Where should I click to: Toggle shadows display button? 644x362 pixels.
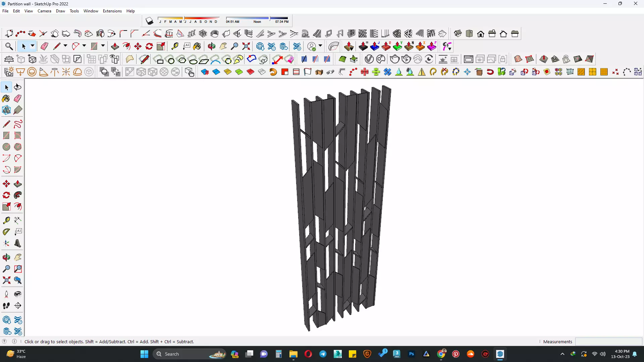point(149,21)
